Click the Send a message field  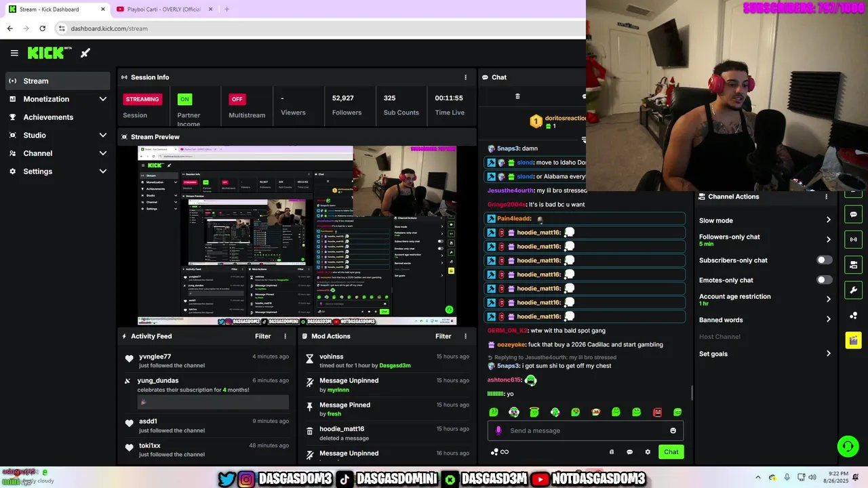(585, 430)
